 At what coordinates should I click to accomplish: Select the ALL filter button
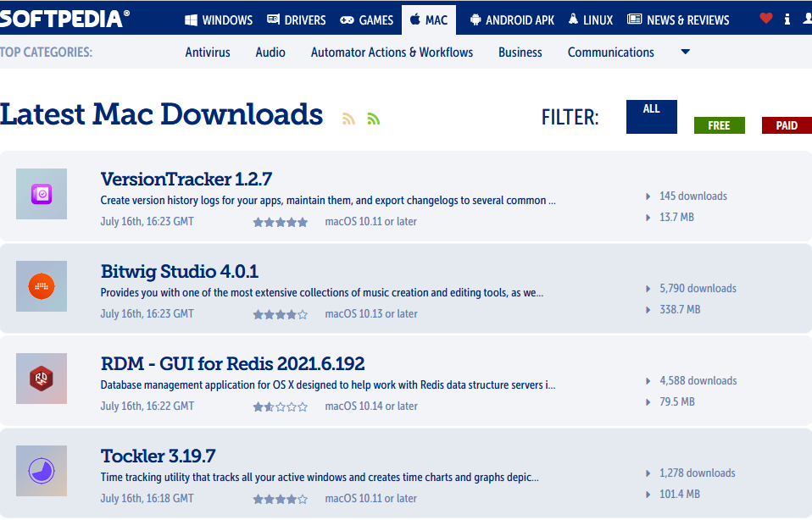pos(652,117)
